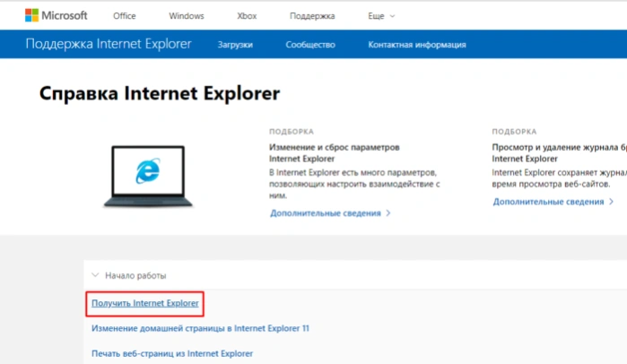
Task: Click the Microsoft logo
Action: pyautogui.click(x=56, y=15)
